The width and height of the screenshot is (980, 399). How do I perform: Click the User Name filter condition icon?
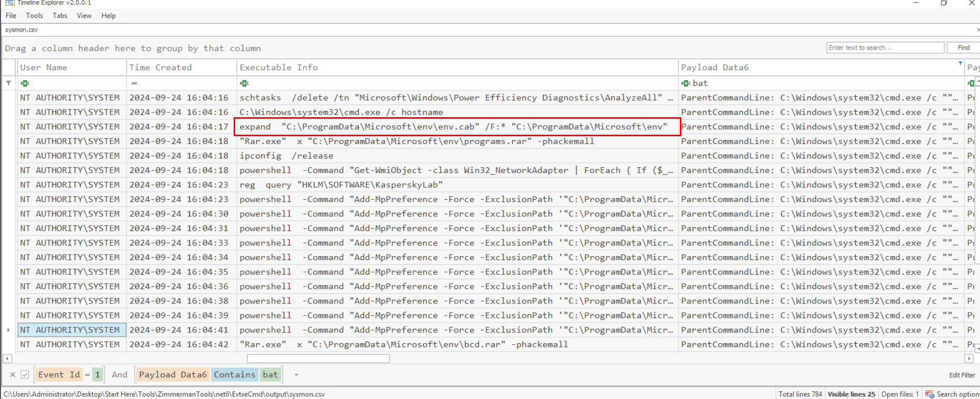(x=25, y=83)
